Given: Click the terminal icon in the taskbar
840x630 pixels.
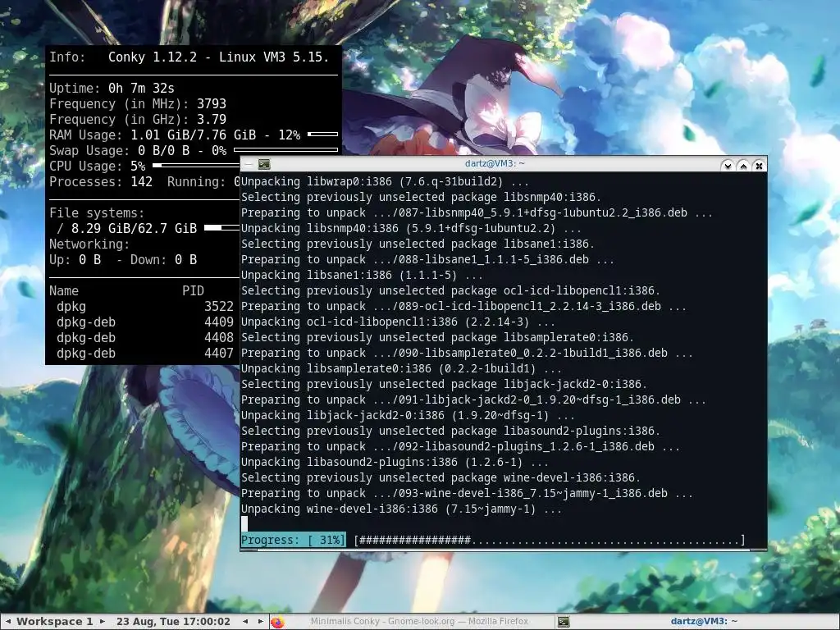Looking at the screenshot, I should [x=563, y=622].
